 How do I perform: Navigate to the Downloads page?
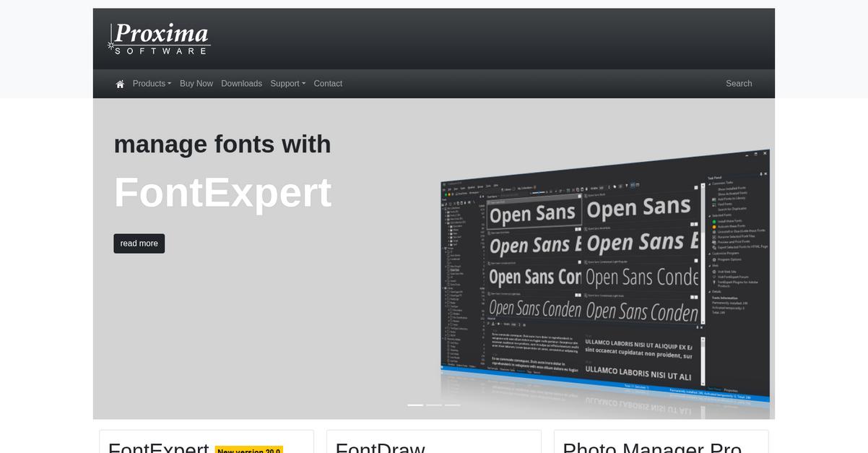241,84
